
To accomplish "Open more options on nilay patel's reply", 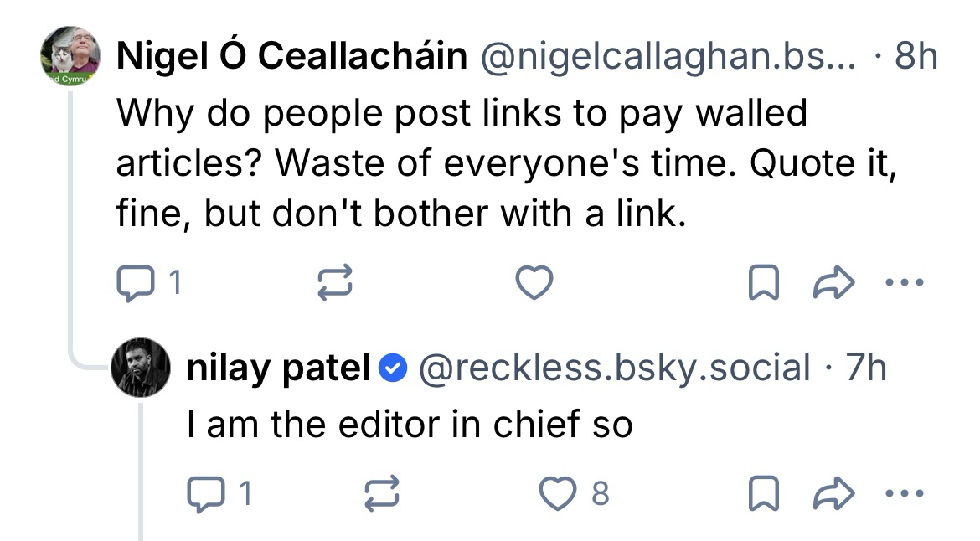I will 904,493.
